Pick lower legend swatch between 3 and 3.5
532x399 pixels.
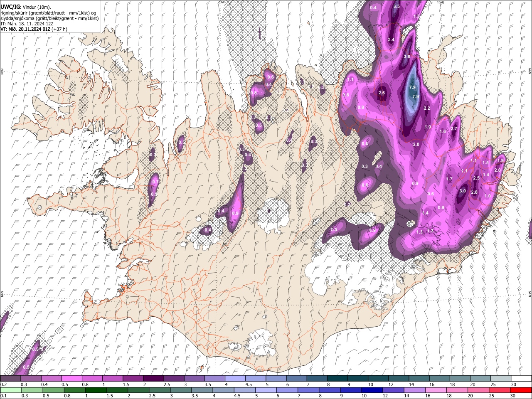(x=180, y=390)
